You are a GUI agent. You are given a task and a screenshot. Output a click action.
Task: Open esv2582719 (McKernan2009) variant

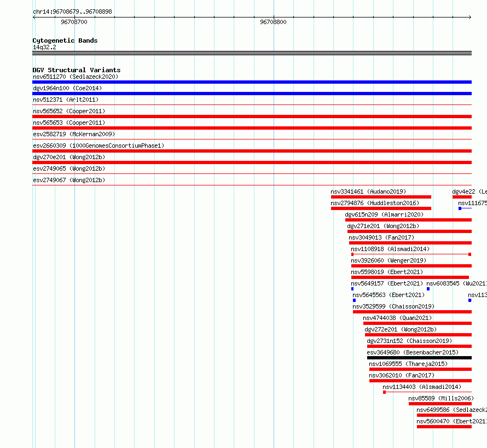coord(74,134)
